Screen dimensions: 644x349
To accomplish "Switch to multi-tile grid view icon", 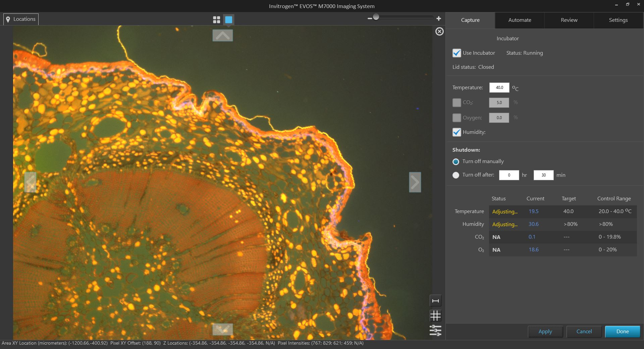I will (216, 20).
